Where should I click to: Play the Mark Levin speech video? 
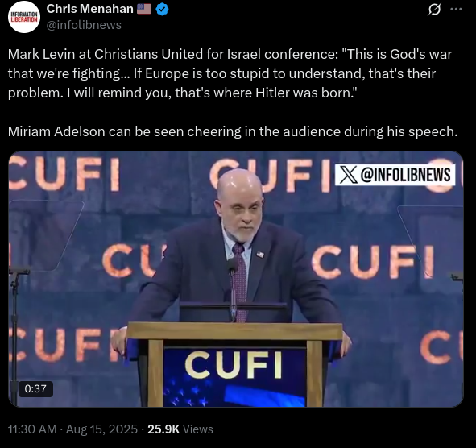click(235, 279)
